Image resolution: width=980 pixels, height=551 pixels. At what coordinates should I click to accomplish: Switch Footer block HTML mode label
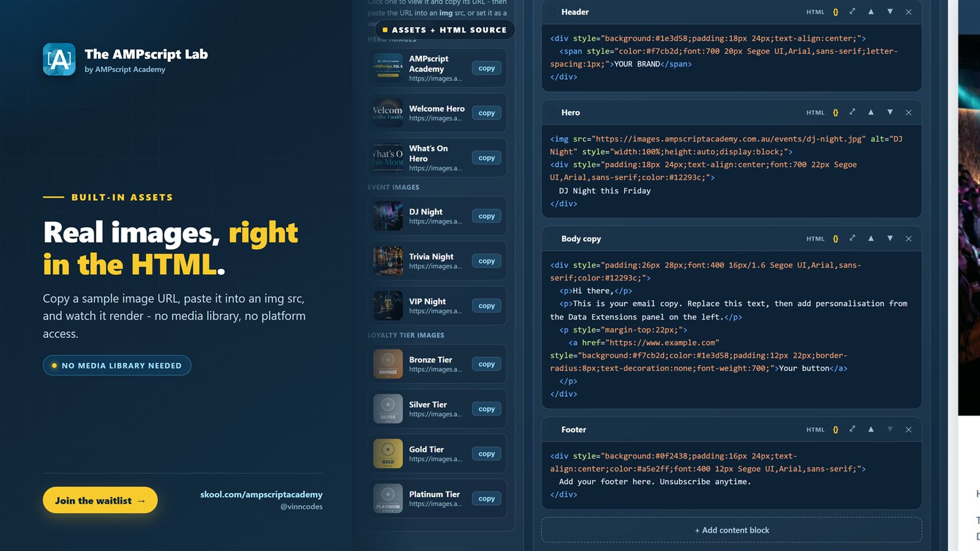tap(815, 430)
